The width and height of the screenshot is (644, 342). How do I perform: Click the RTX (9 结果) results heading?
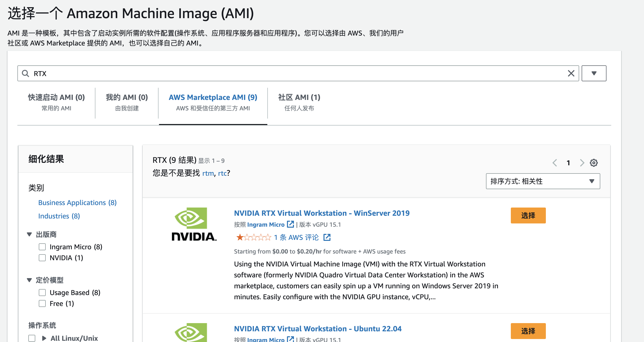click(x=174, y=160)
